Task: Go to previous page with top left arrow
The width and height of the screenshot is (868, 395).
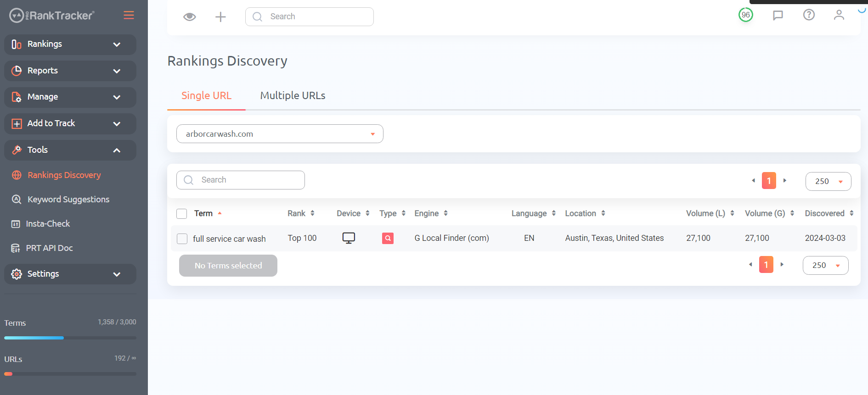Action: [753, 181]
